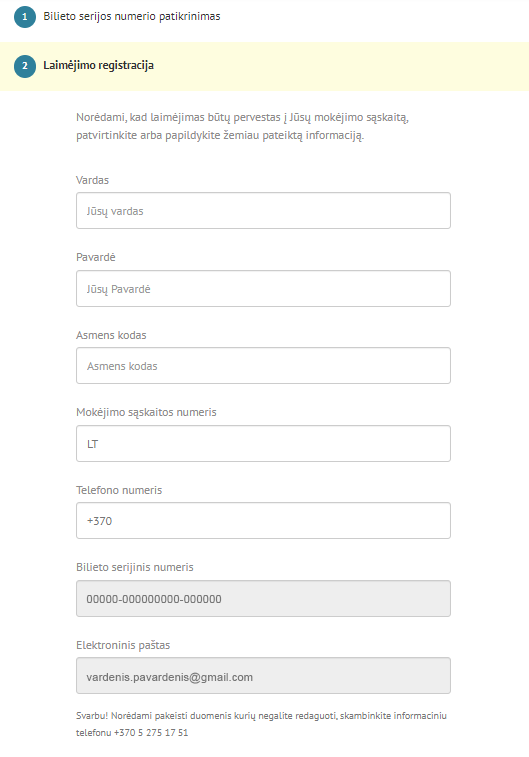Click the 'Asmens kodas' field label
Image resolution: width=529 pixels, height=757 pixels.
(111, 335)
